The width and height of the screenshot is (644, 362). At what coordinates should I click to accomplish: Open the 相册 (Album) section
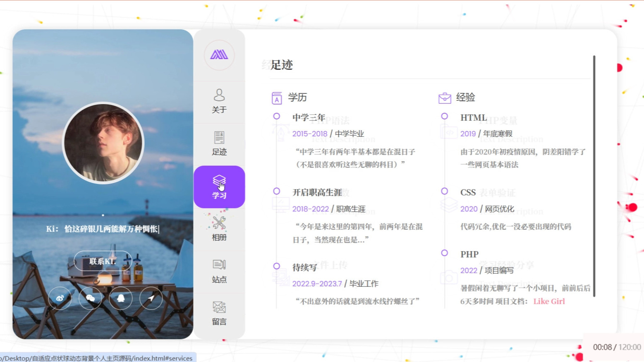219,229
